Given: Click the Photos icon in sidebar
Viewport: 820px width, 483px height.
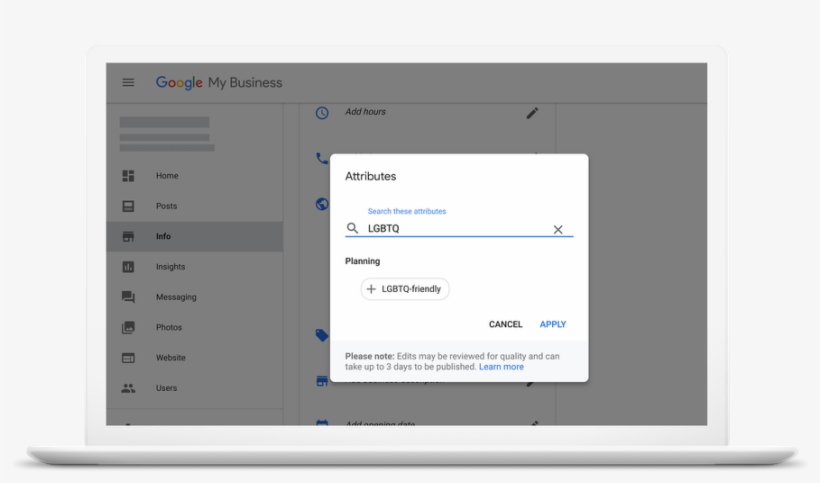Looking at the screenshot, I should click(128, 328).
